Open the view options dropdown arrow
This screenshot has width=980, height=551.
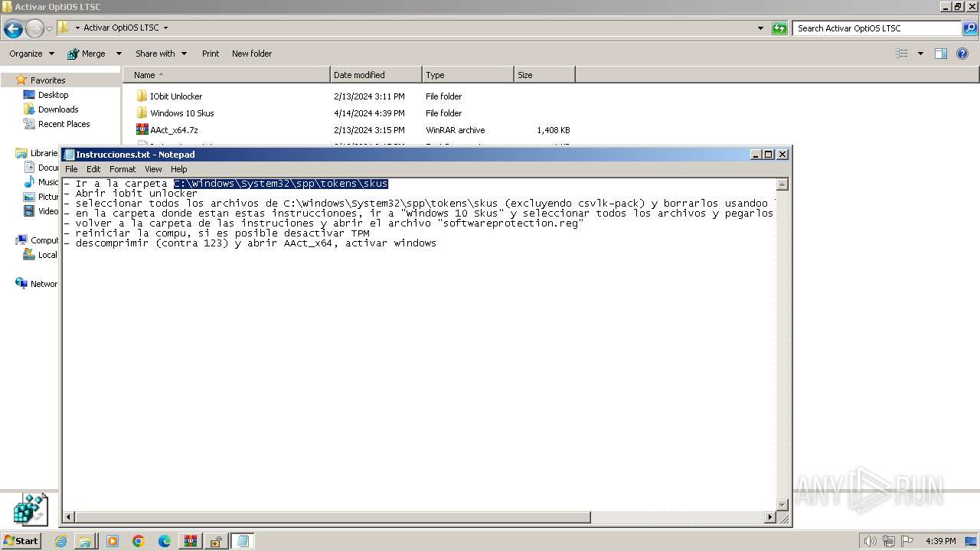[920, 54]
